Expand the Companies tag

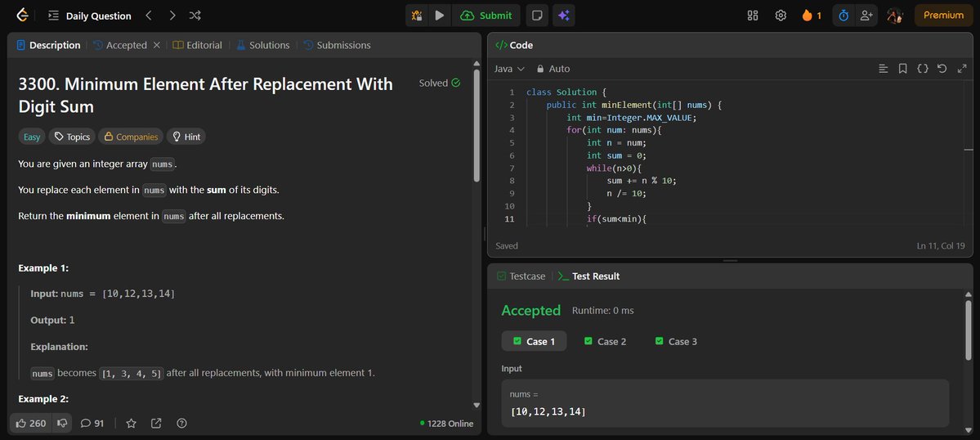[131, 137]
